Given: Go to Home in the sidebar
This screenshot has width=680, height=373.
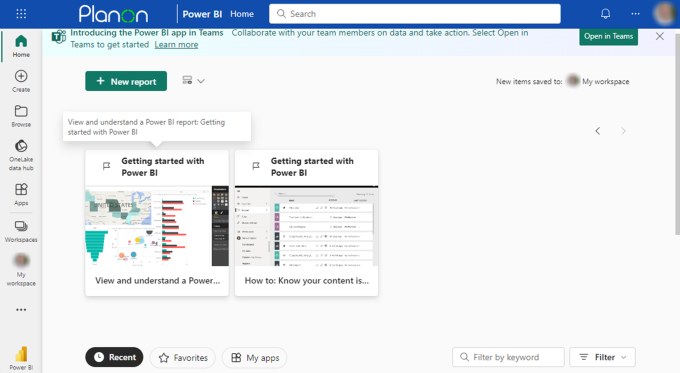Looking at the screenshot, I should tap(21, 46).
